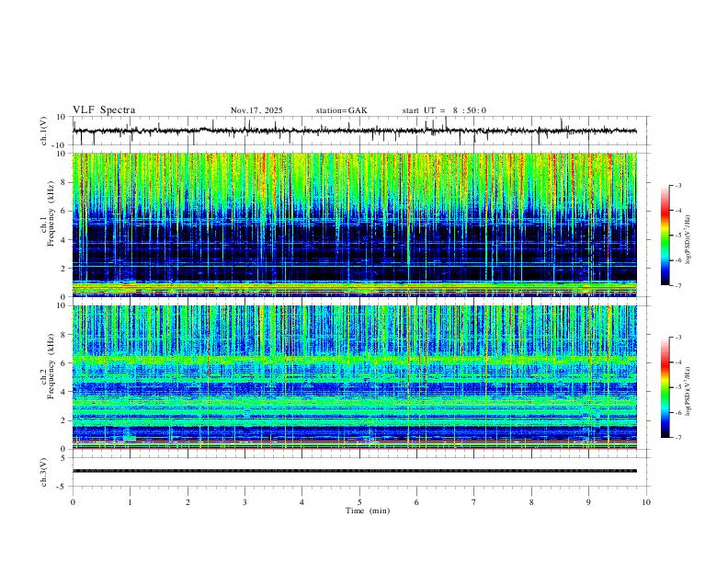This screenshot has width=728, height=563.
Task: Click time-axis tick label '9'
Action: coord(588,502)
